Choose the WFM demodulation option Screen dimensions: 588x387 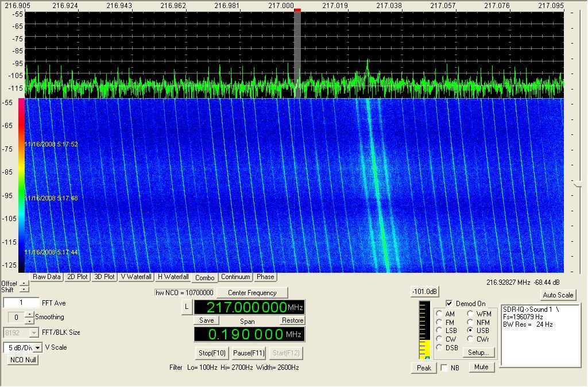[470, 314]
